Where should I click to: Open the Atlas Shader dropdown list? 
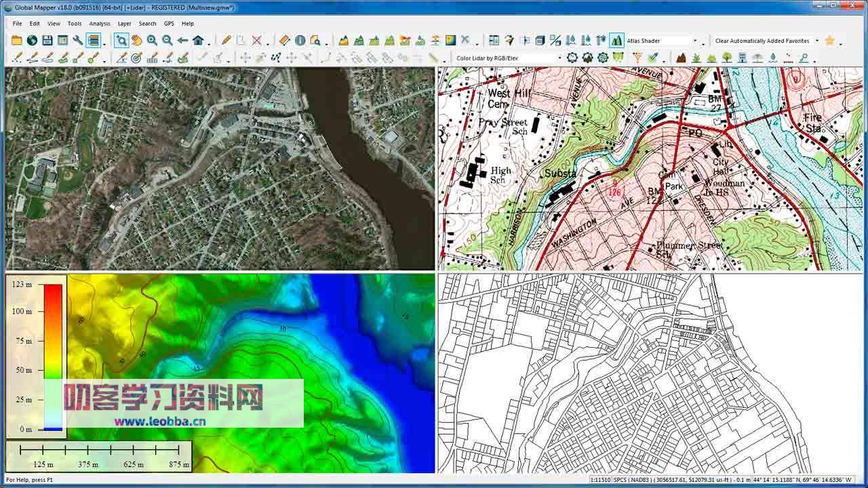694,41
